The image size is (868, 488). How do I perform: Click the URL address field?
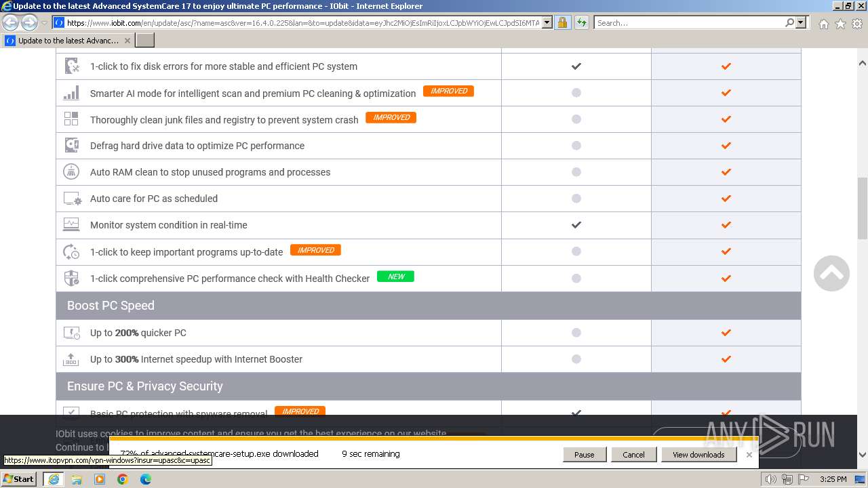tap(303, 22)
